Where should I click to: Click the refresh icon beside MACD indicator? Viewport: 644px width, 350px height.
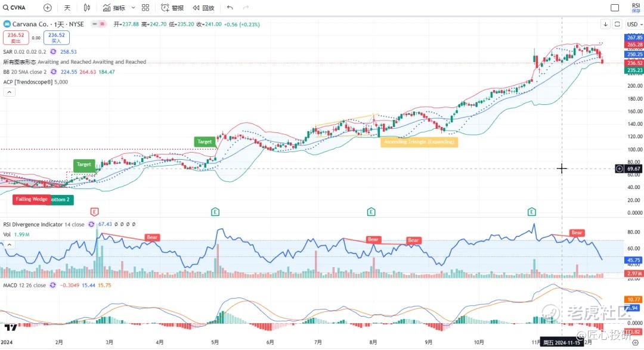[x=53, y=285]
